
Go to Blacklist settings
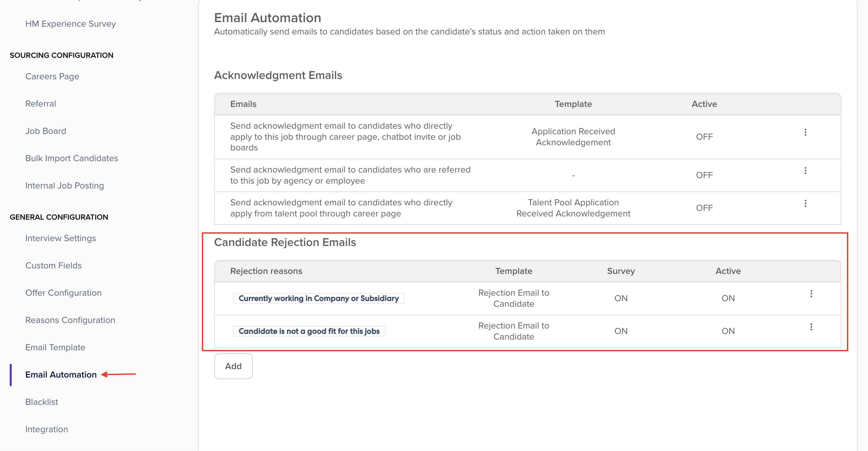42,402
